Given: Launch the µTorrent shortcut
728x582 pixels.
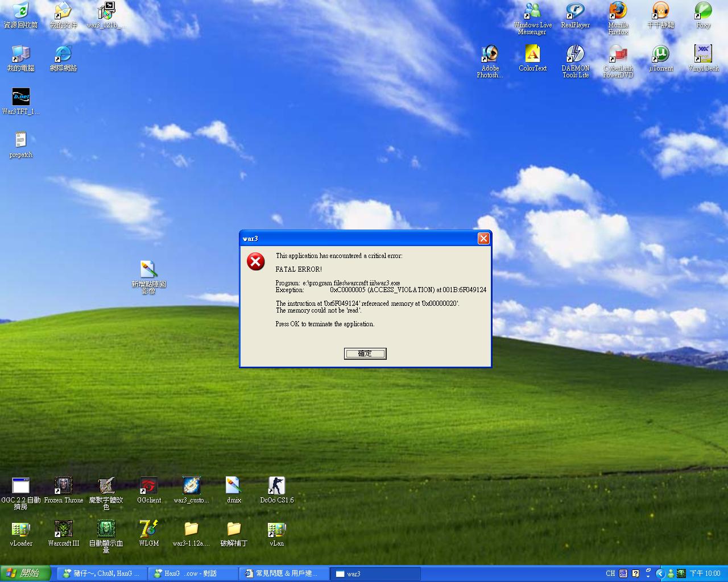Looking at the screenshot, I should click(x=660, y=58).
